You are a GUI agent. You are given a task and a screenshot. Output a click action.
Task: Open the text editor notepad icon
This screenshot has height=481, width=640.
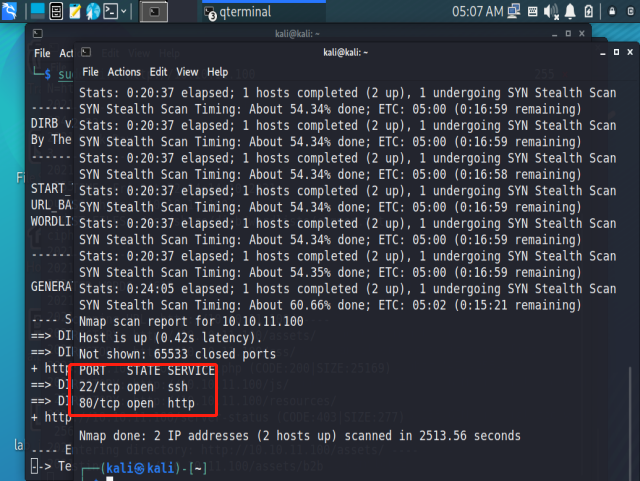75,11
